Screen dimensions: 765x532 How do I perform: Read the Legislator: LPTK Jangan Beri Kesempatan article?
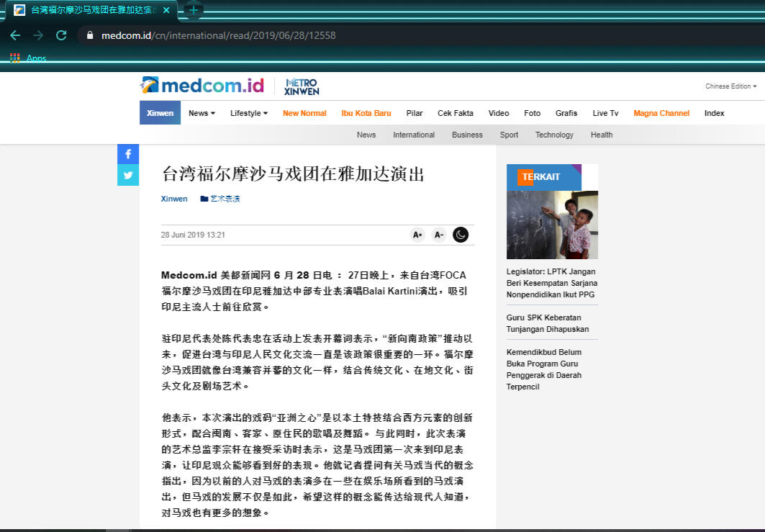point(552,283)
